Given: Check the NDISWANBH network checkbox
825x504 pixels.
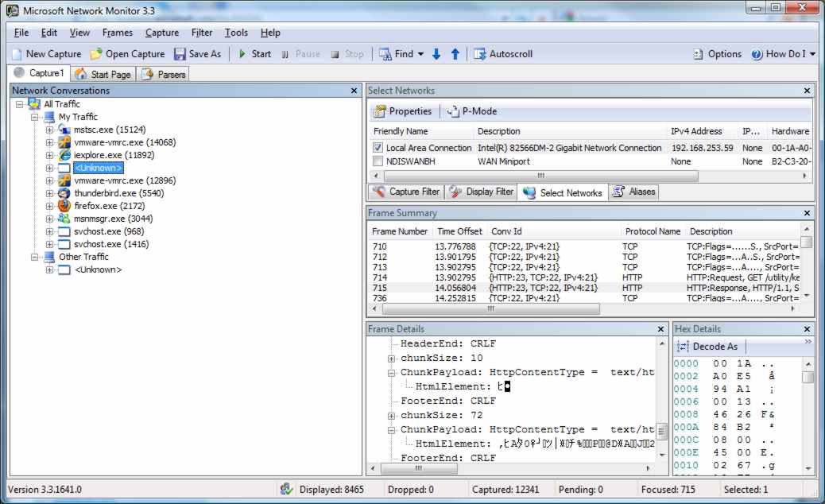Looking at the screenshot, I should 378,161.
